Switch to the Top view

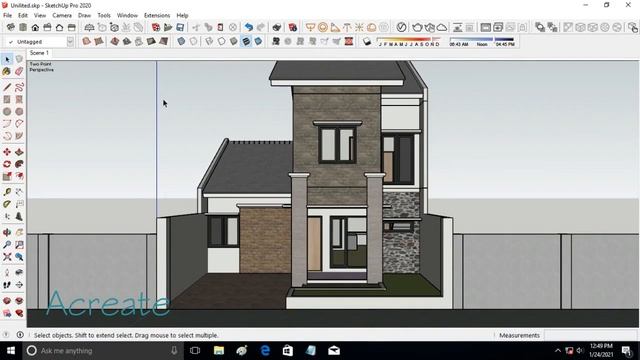click(23, 27)
